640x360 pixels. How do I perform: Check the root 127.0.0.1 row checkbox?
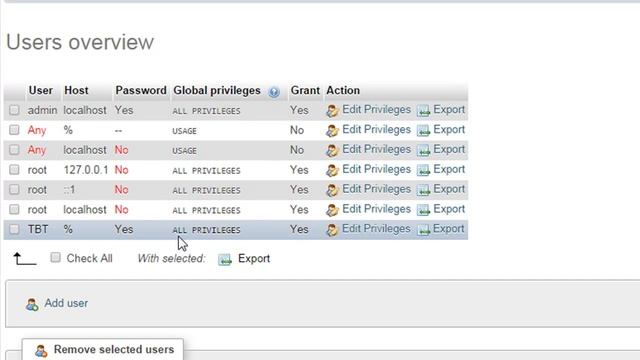(x=14, y=169)
